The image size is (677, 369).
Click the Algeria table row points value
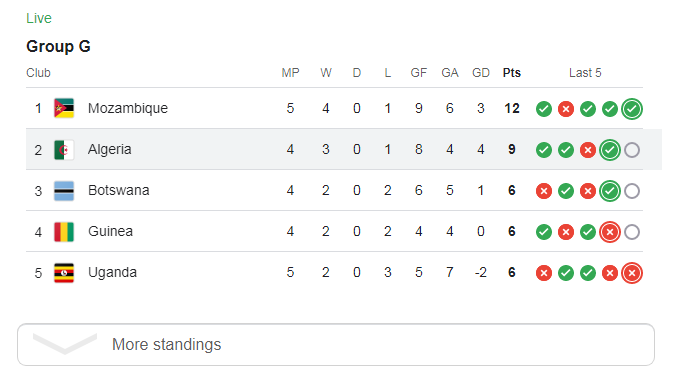click(x=512, y=149)
